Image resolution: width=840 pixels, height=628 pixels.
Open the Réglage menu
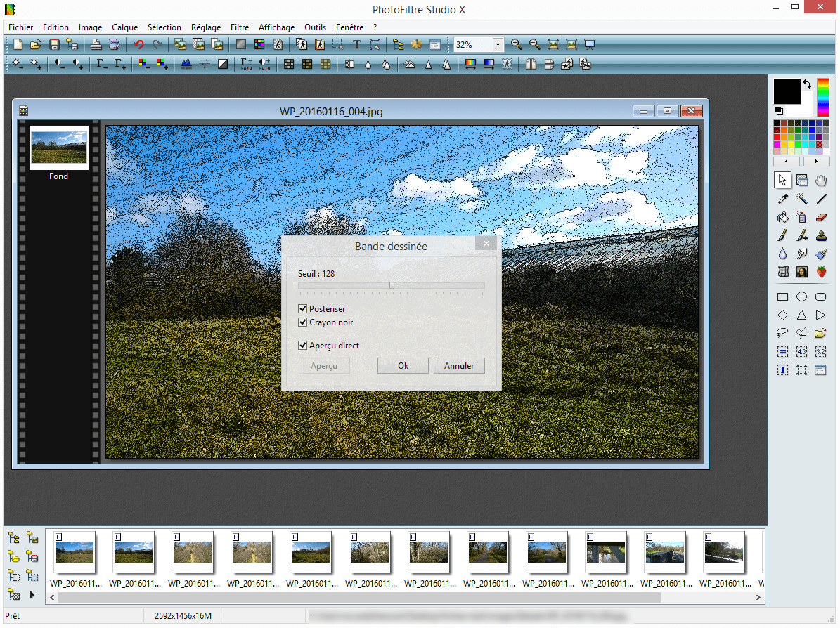pos(205,27)
